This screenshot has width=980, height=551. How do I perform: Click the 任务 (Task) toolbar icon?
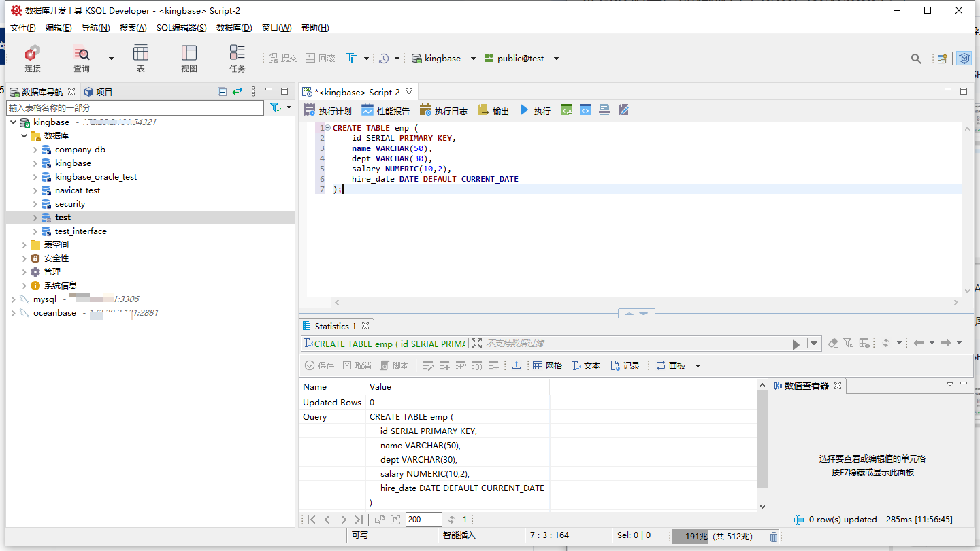coord(238,58)
